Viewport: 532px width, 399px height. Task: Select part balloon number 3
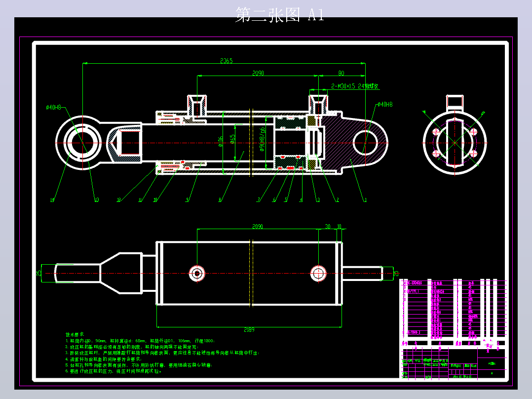[318, 200]
